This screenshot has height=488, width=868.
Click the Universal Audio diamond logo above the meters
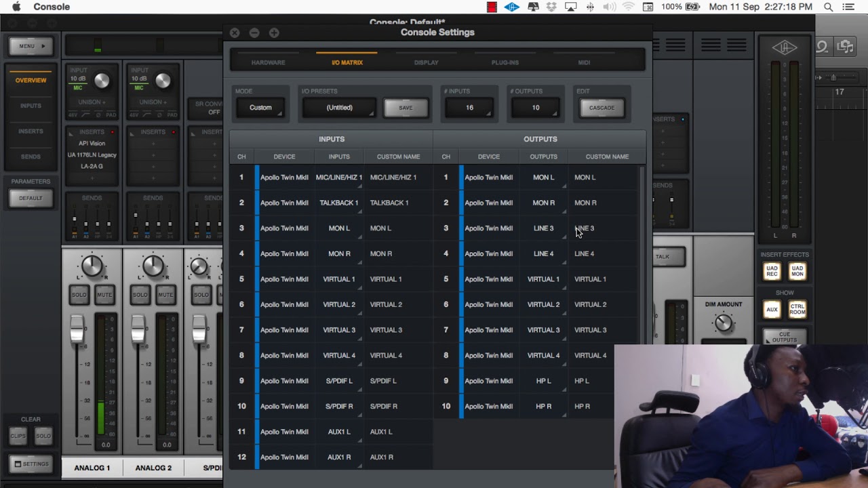click(x=785, y=47)
